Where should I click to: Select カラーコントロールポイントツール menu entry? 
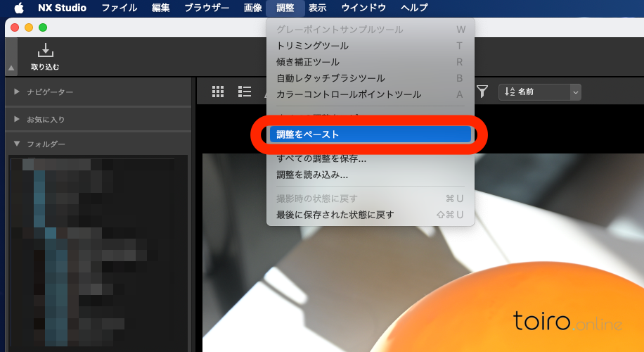[349, 94]
